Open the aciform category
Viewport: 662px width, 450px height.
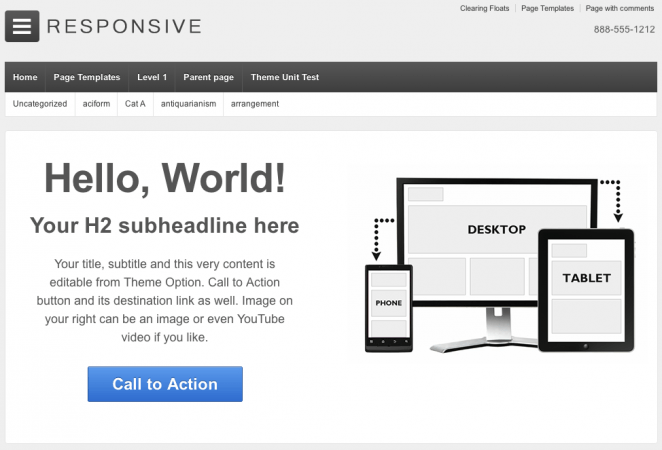point(96,104)
